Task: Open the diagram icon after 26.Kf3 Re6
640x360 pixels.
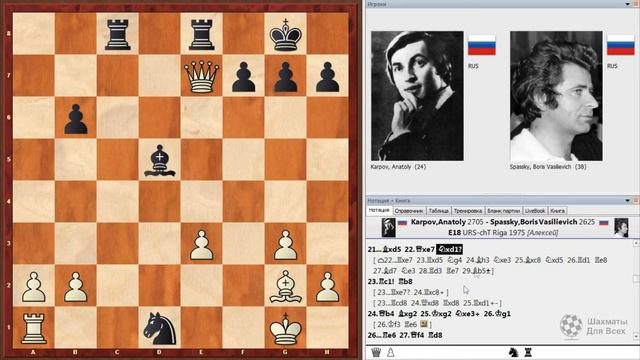Action: [x=423, y=324]
